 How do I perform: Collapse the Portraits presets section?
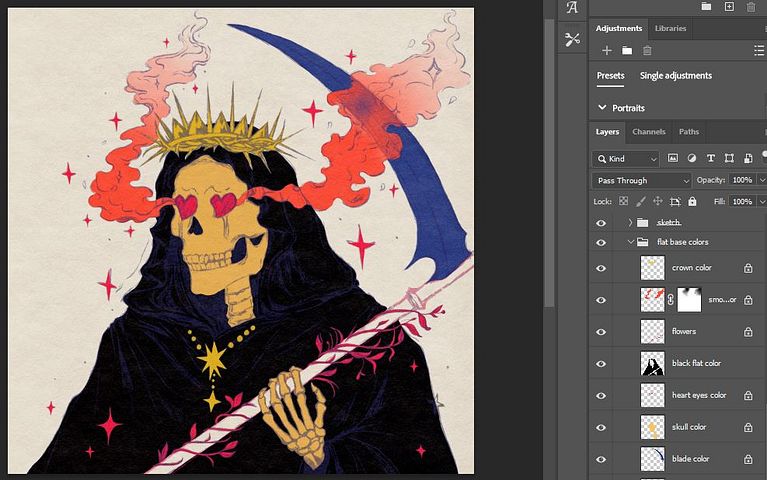[x=602, y=107]
